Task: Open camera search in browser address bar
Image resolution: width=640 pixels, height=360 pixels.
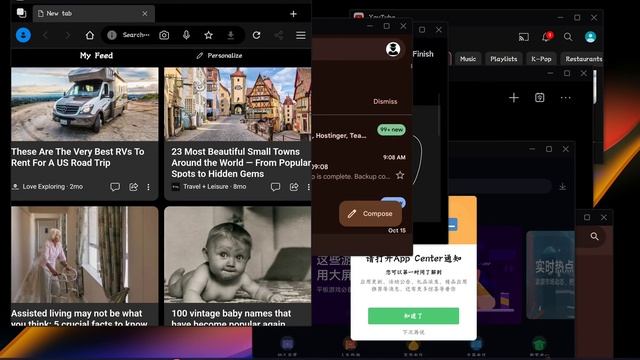Action: click(x=164, y=35)
